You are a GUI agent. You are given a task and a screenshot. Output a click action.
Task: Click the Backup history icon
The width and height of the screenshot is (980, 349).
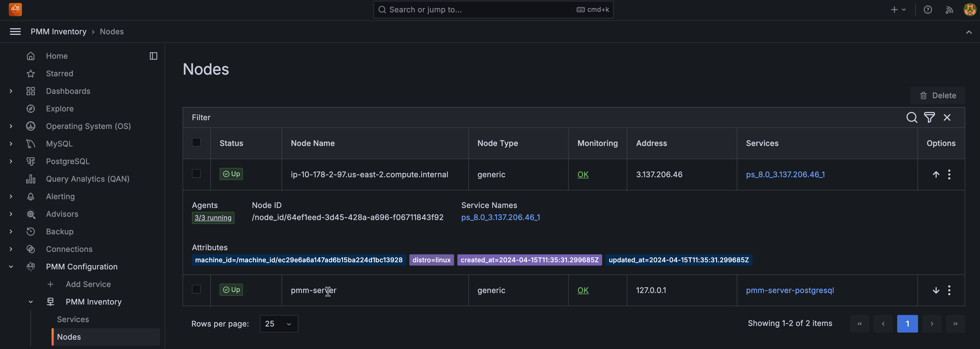[31, 231]
